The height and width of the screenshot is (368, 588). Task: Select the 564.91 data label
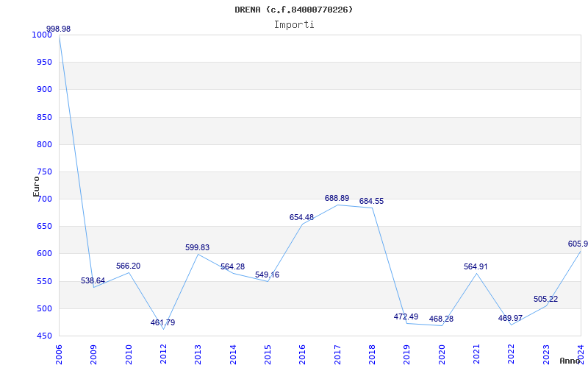(x=476, y=267)
